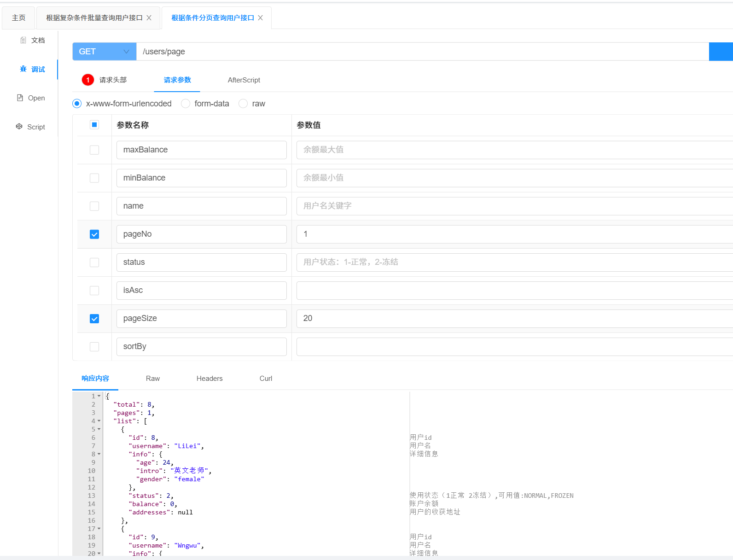
Task: Show the Raw response tab
Action: tap(153, 378)
